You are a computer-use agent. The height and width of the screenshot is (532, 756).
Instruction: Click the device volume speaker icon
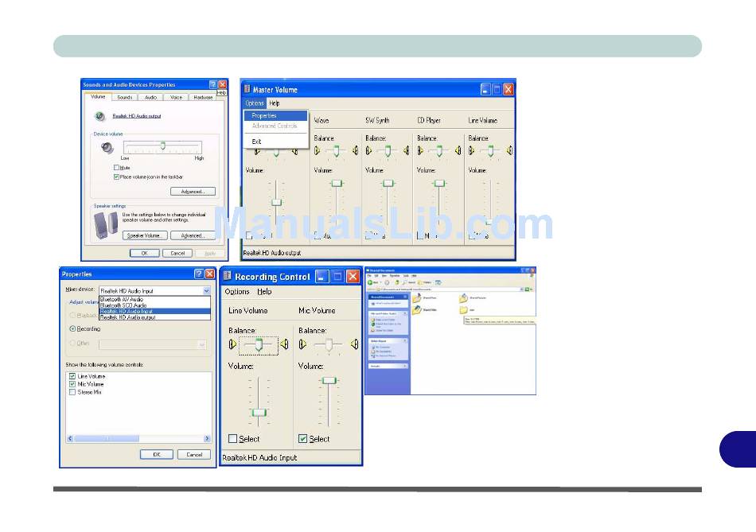[107, 148]
